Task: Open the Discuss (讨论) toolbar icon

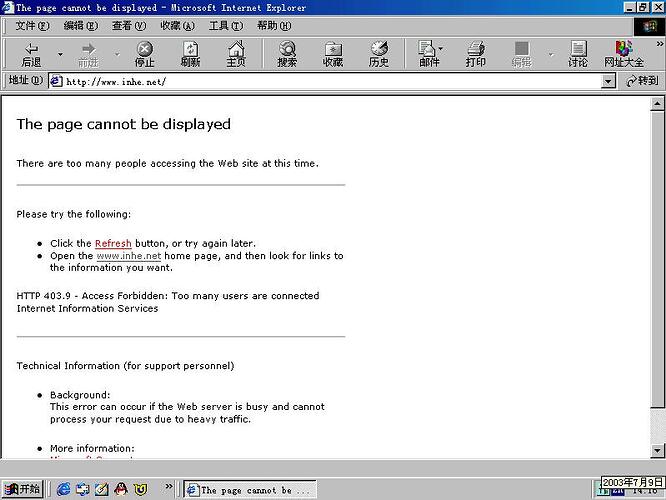Action: (578, 54)
